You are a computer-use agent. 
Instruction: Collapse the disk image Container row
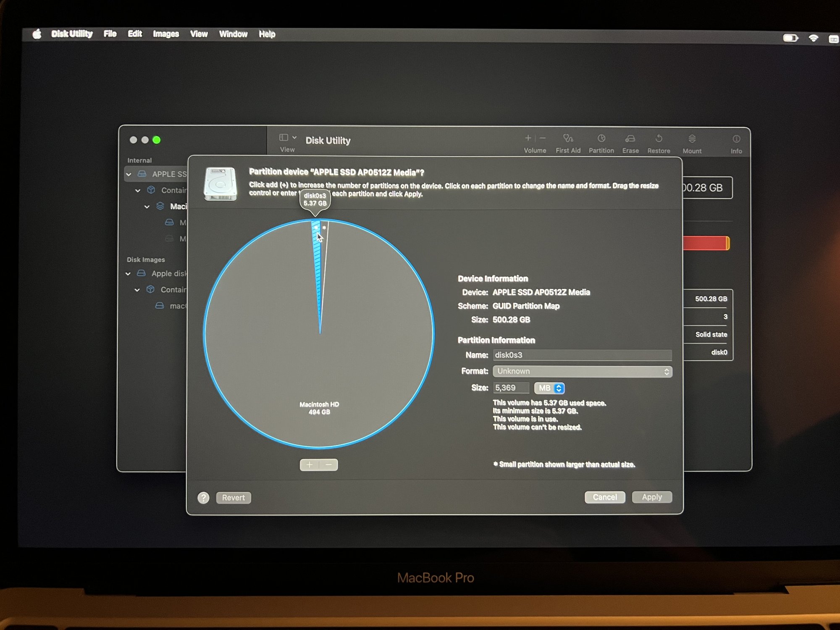(x=137, y=290)
